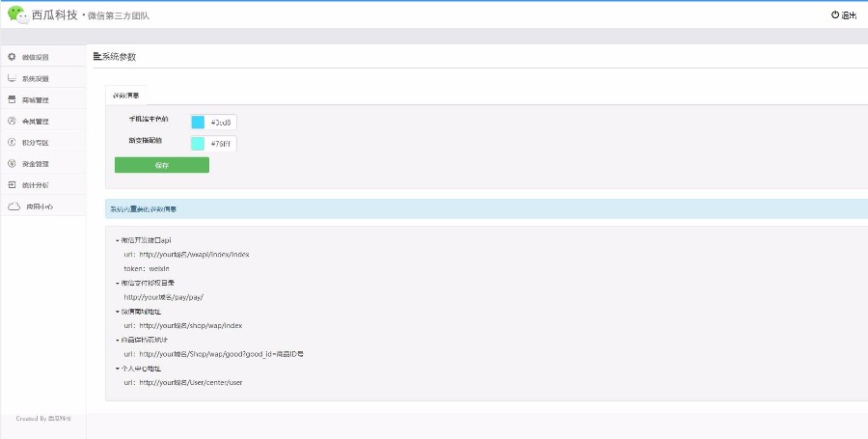The image size is (868, 439).
Task: Click the coin icon beside 积分专区
Action: click(12, 142)
